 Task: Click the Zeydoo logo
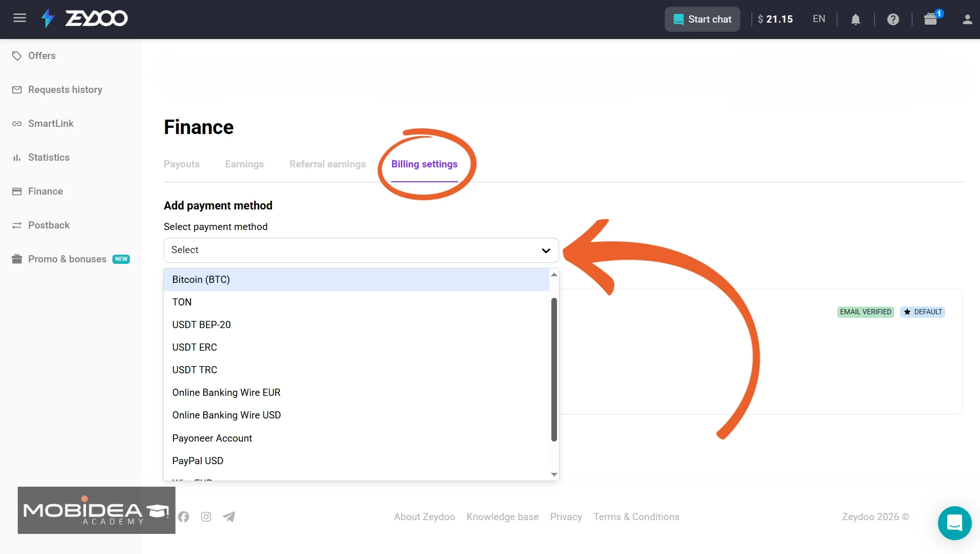coord(85,18)
